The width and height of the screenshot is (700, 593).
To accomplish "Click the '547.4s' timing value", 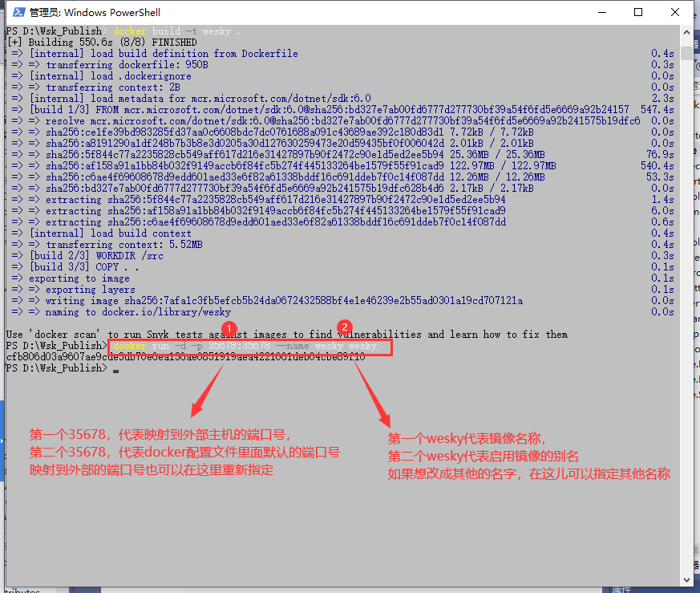I will pos(658,110).
